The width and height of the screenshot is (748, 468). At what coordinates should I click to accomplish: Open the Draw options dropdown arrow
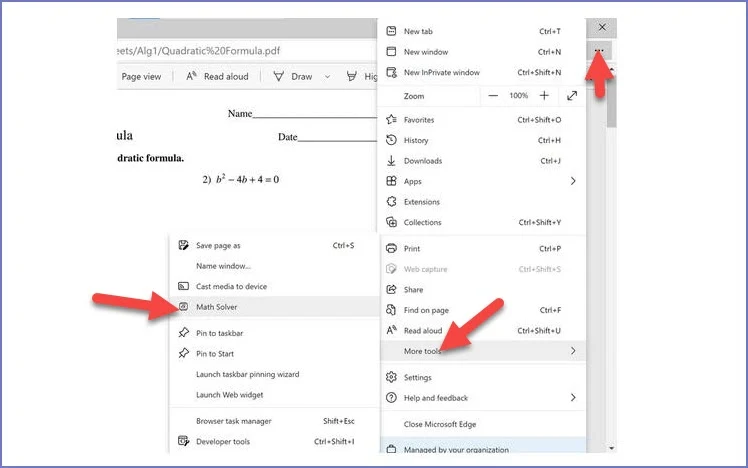[x=327, y=76]
